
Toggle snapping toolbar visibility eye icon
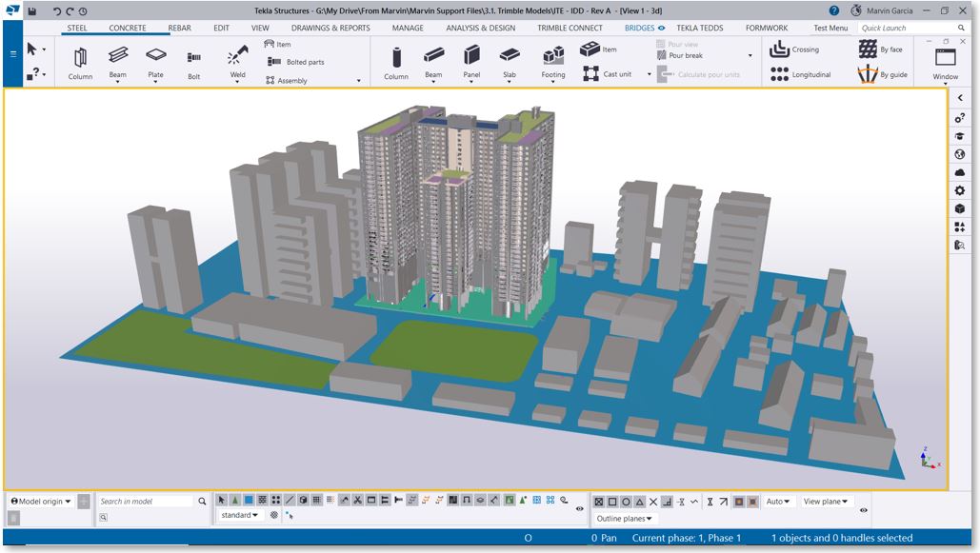point(863,510)
